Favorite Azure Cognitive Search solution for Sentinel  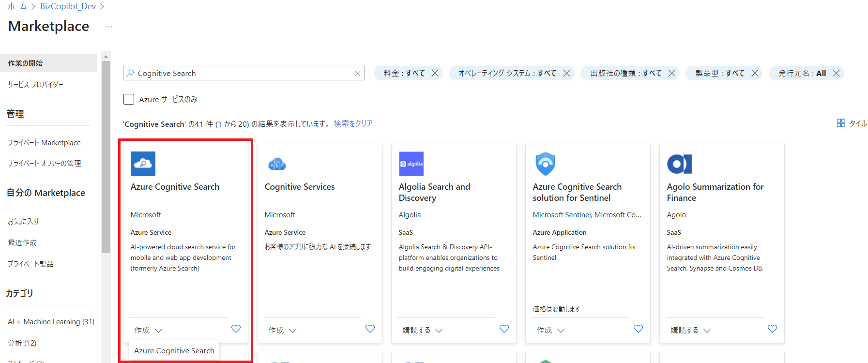(x=638, y=329)
